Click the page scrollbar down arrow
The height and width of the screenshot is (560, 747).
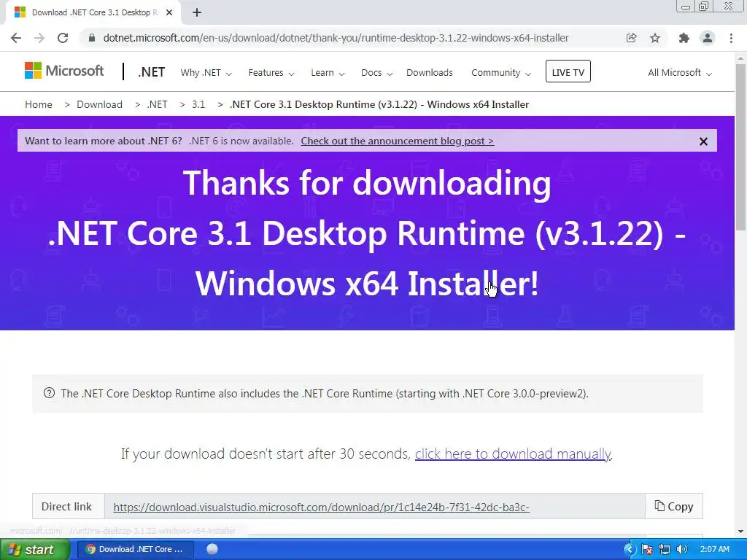point(740,532)
